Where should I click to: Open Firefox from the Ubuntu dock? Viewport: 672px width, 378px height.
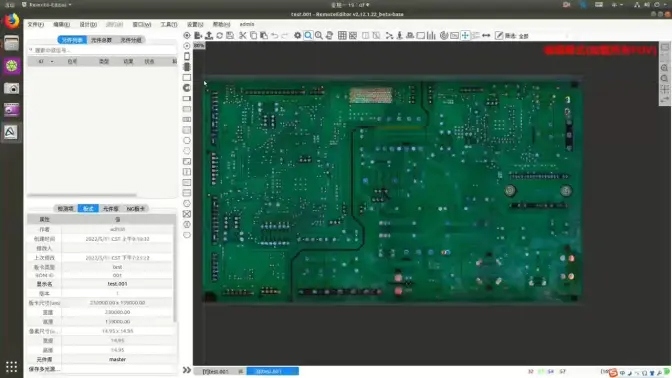point(12,21)
